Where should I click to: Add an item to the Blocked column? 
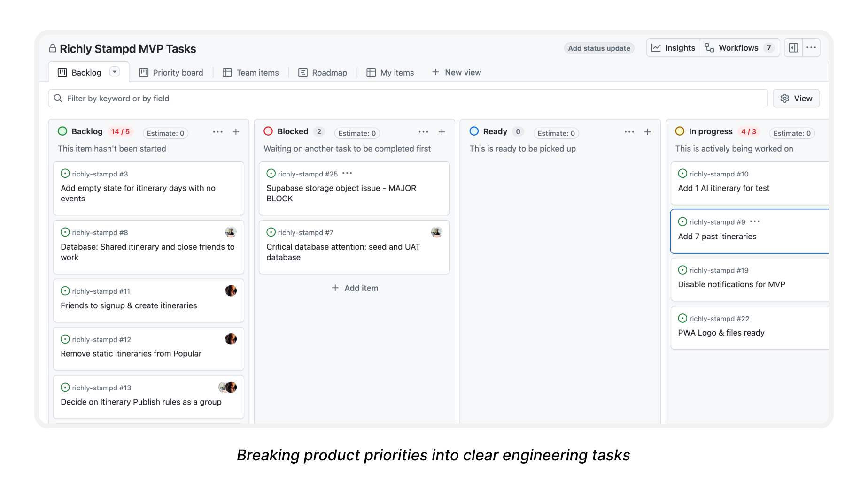click(x=442, y=132)
